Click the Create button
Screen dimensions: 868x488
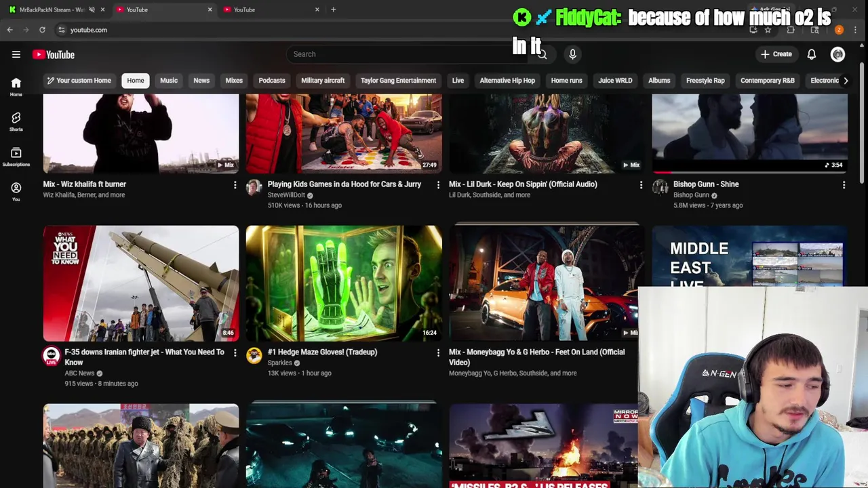[776, 54]
